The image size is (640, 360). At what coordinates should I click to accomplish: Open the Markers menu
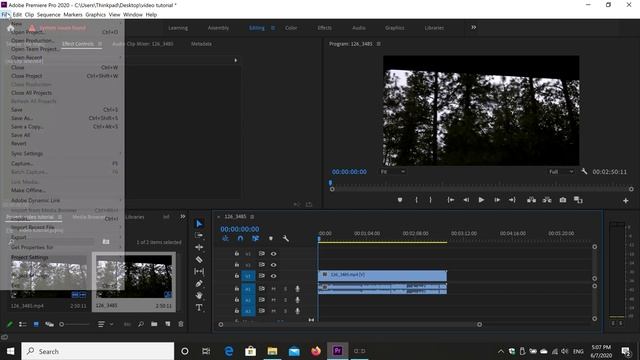[x=73, y=14]
